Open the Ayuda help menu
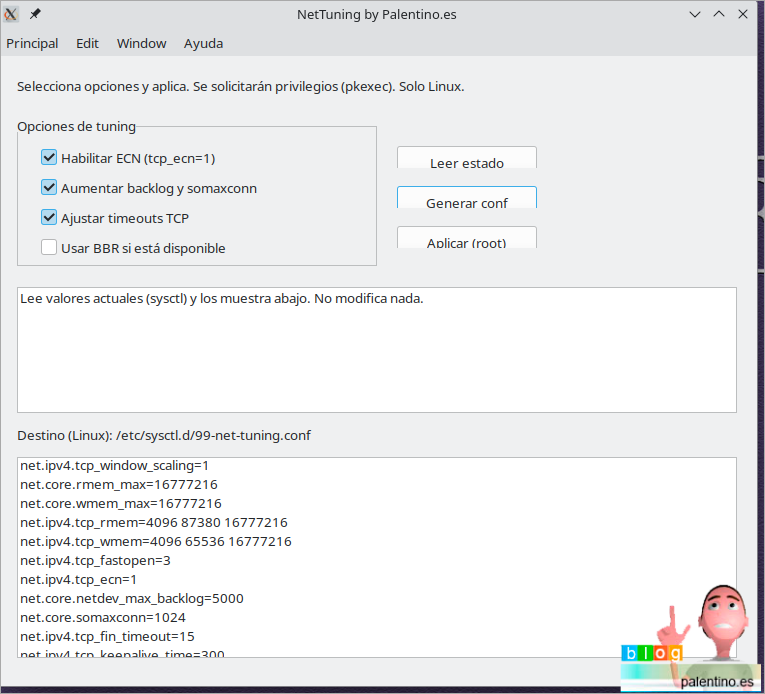The height and width of the screenshot is (694, 765). (x=203, y=44)
